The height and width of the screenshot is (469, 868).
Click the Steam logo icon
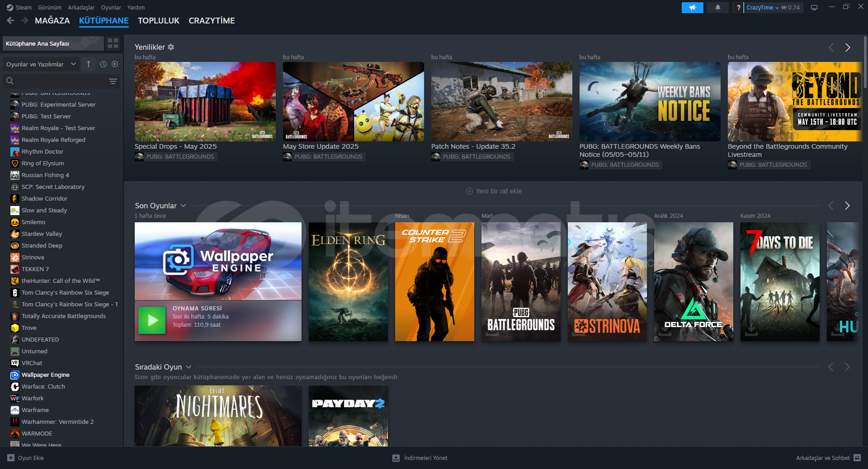click(x=10, y=8)
